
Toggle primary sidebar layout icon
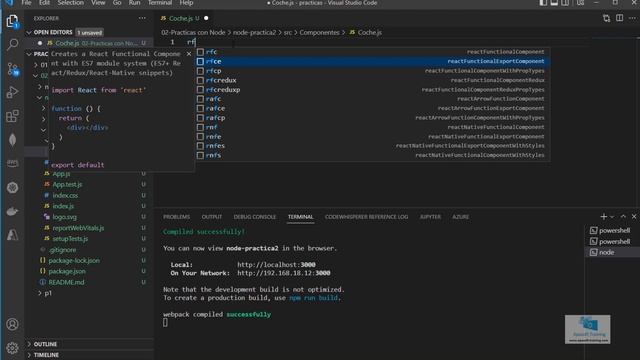[543, 3]
